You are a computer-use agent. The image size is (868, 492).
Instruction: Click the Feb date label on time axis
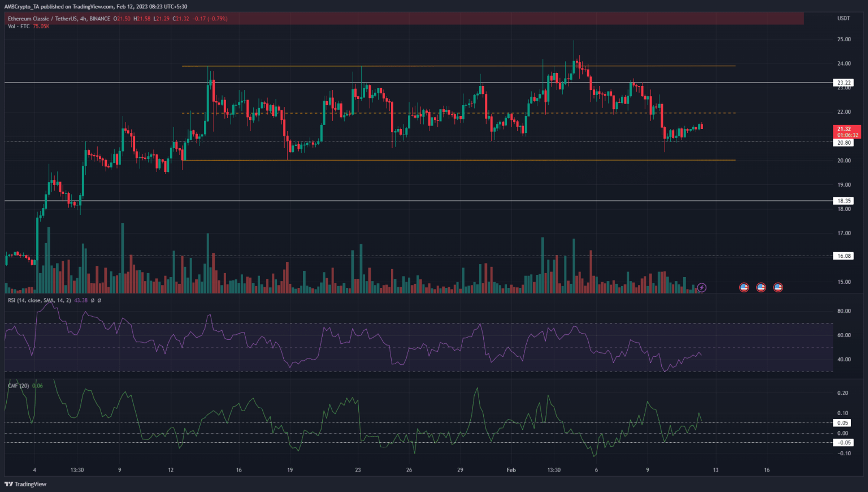coord(511,470)
